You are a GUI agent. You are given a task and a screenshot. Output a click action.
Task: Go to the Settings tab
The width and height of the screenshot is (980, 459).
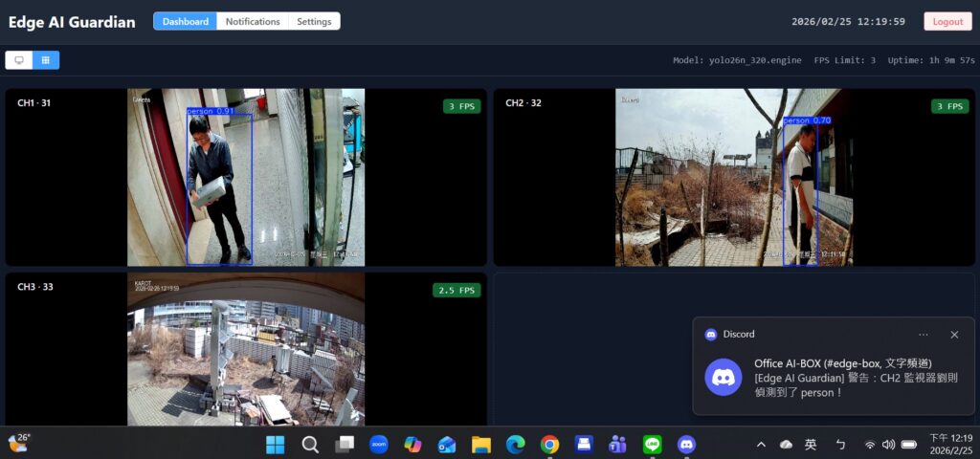point(314,21)
